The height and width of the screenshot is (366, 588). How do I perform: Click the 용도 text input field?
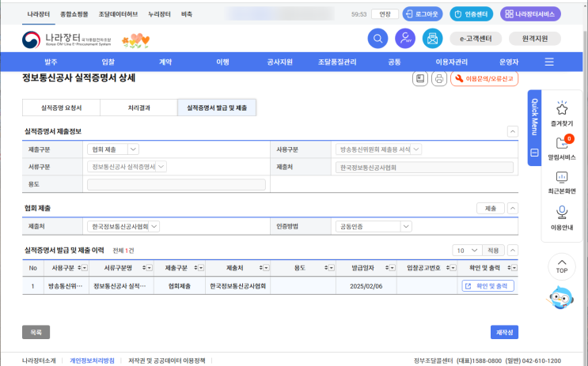click(x=176, y=184)
